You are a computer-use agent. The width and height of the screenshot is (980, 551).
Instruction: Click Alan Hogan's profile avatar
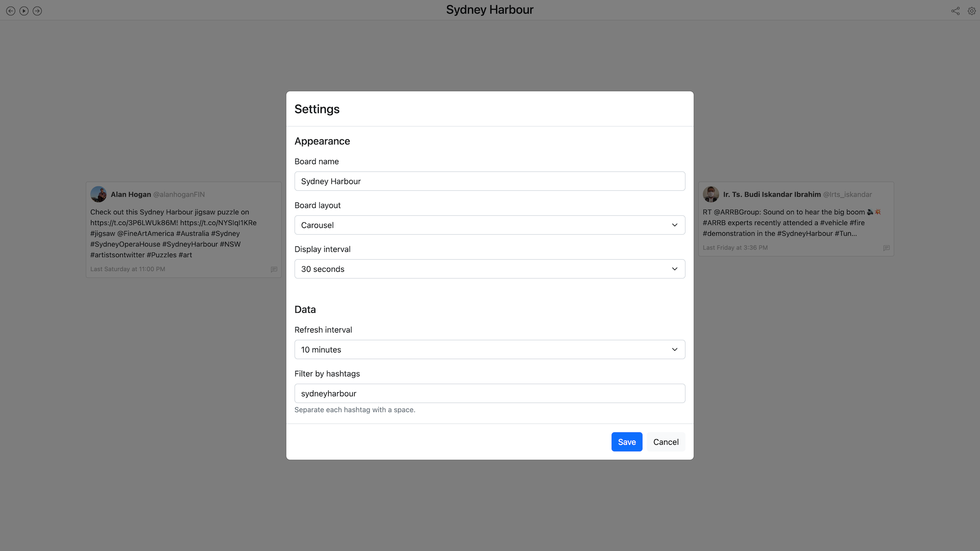pyautogui.click(x=99, y=194)
